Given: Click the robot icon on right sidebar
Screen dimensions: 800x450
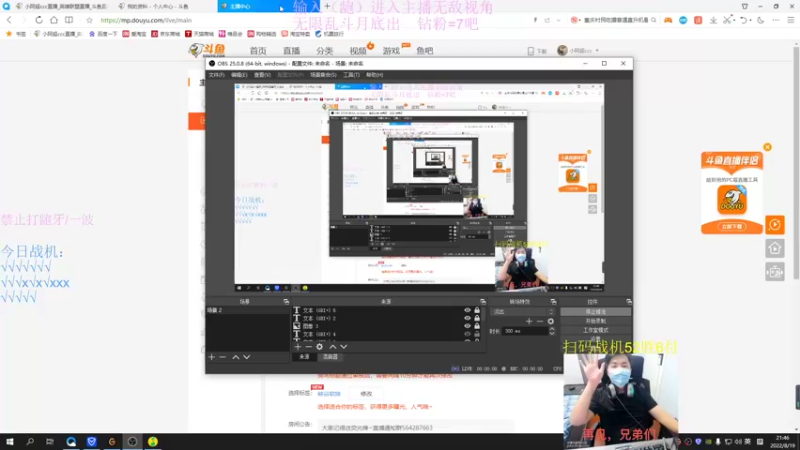Looking at the screenshot, I should tap(774, 272).
